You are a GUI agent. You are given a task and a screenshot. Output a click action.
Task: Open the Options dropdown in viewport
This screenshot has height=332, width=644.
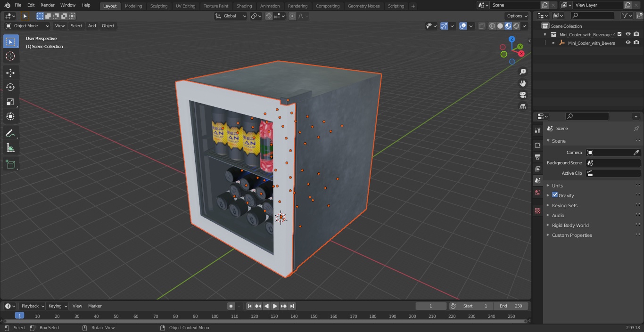pyautogui.click(x=517, y=16)
